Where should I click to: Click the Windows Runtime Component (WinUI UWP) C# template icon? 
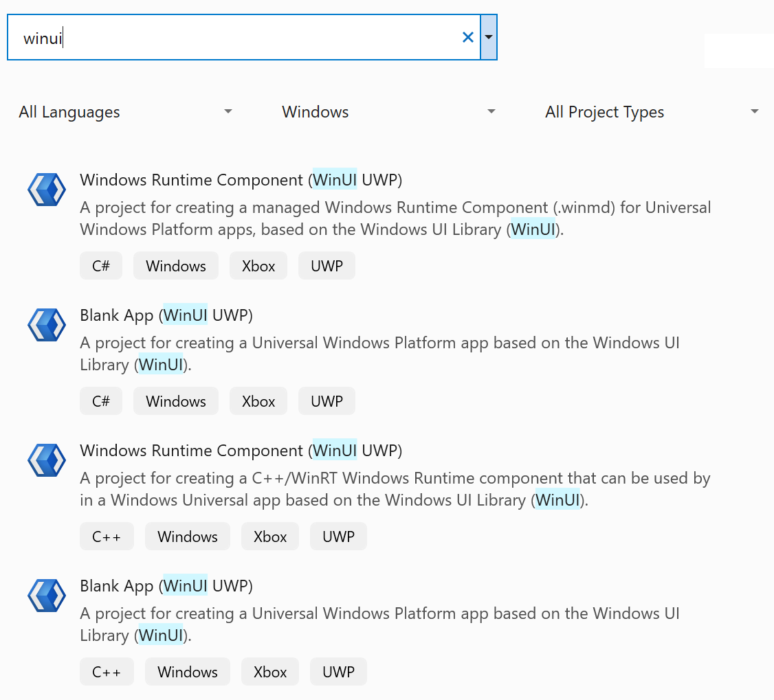click(x=46, y=190)
